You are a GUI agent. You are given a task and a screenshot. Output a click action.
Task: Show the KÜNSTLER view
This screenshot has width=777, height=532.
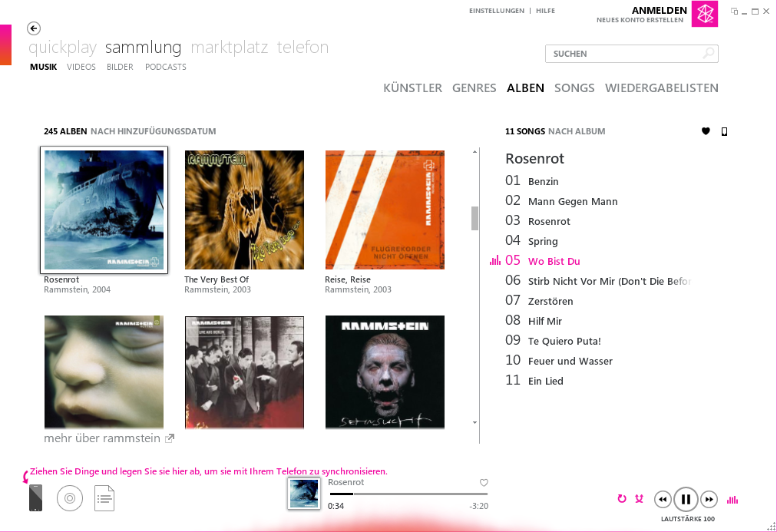412,88
